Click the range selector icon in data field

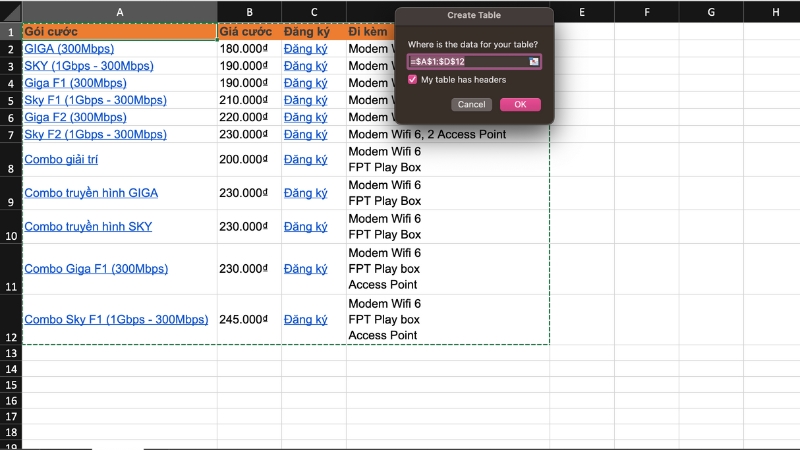pyautogui.click(x=534, y=62)
